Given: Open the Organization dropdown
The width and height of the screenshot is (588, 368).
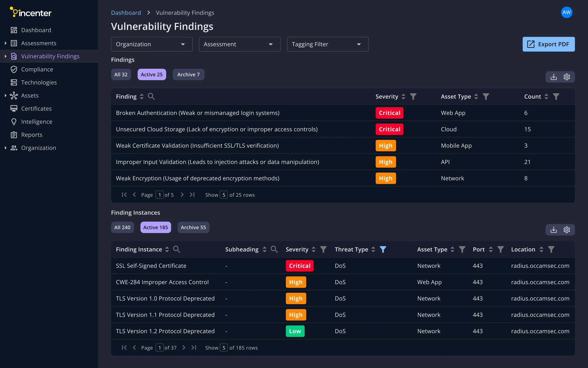Looking at the screenshot, I should pos(151,44).
